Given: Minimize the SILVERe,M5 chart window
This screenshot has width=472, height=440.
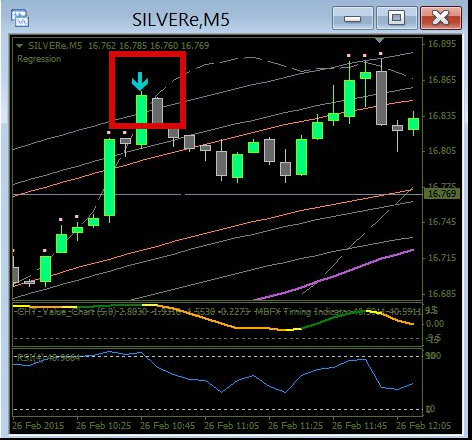Looking at the screenshot, I should (353, 18).
